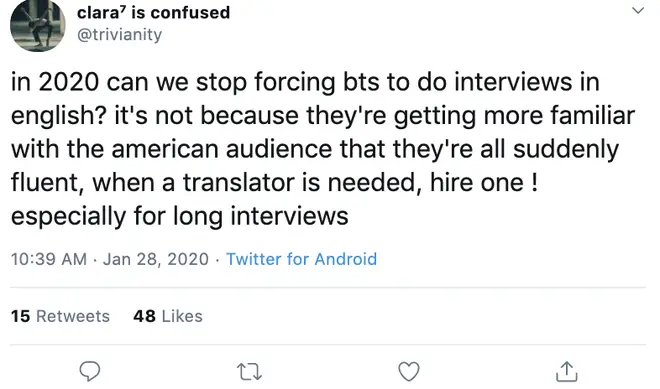The image size is (660, 389).
Task: Retweet using the retweet arrows icon
Action: [x=249, y=372]
